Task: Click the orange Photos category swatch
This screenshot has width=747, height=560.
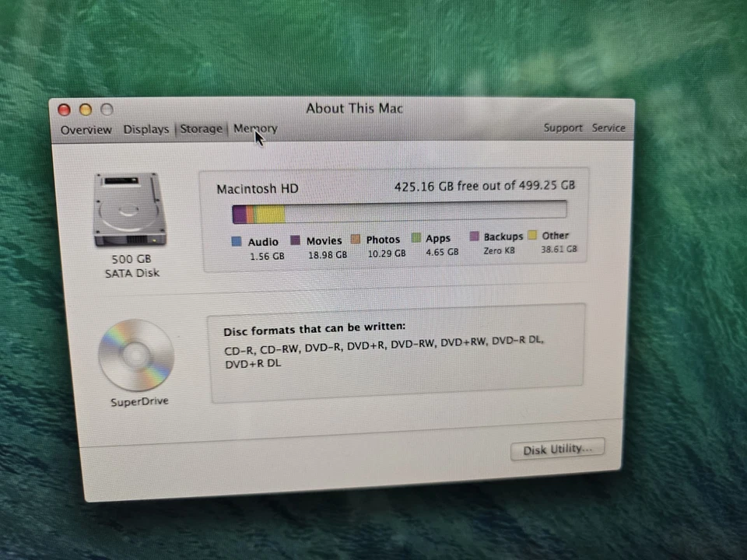Action: (x=356, y=239)
